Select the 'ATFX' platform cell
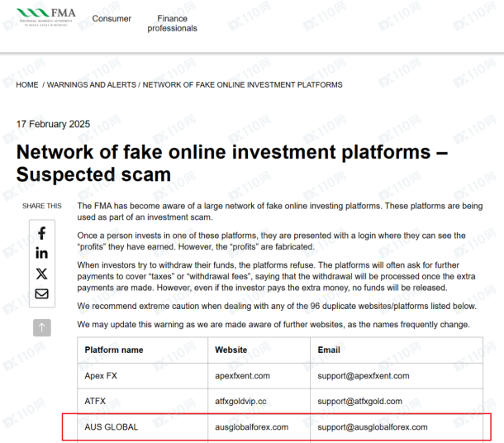 coord(142,401)
